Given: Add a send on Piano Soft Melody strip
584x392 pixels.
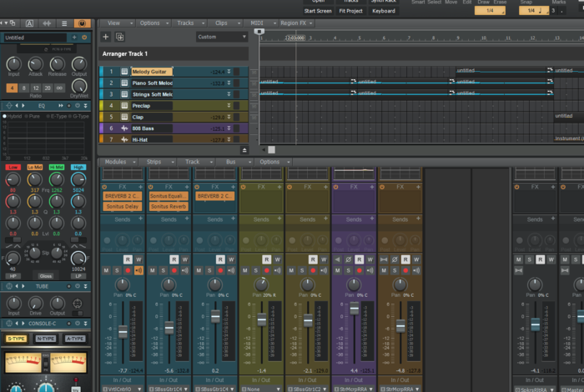Looking at the screenshot, I should 187,219.
